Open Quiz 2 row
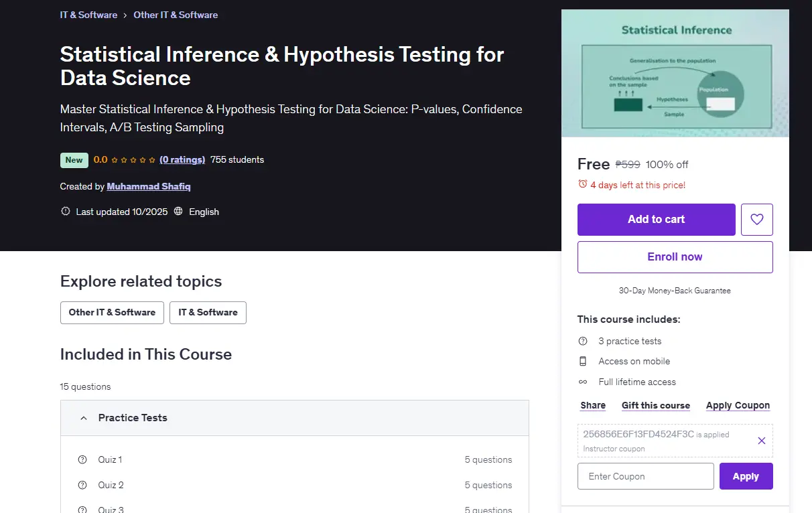The width and height of the screenshot is (812, 513). 295,485
